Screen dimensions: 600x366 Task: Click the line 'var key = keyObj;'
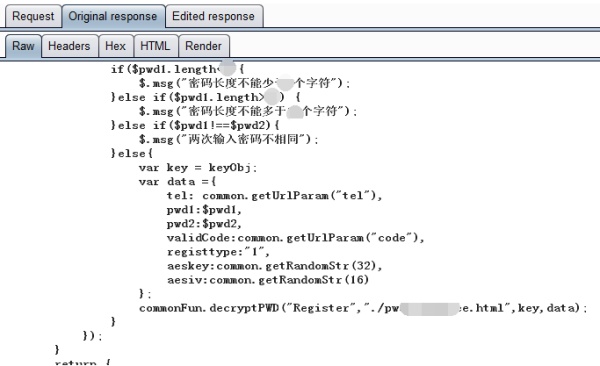click(x=198, y=168)
